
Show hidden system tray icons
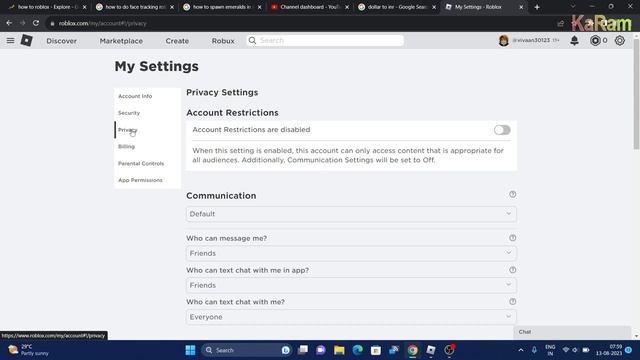click(x=521, y=350)
